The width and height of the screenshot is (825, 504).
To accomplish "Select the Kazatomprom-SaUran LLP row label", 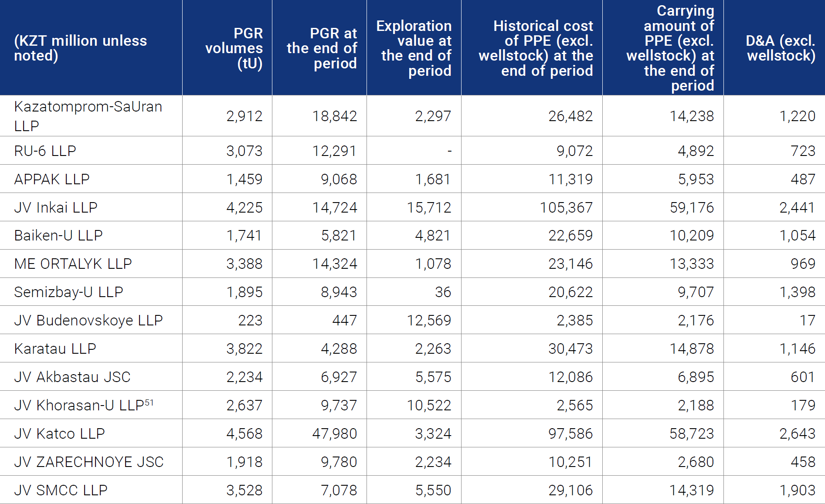I will click(88, 116).
